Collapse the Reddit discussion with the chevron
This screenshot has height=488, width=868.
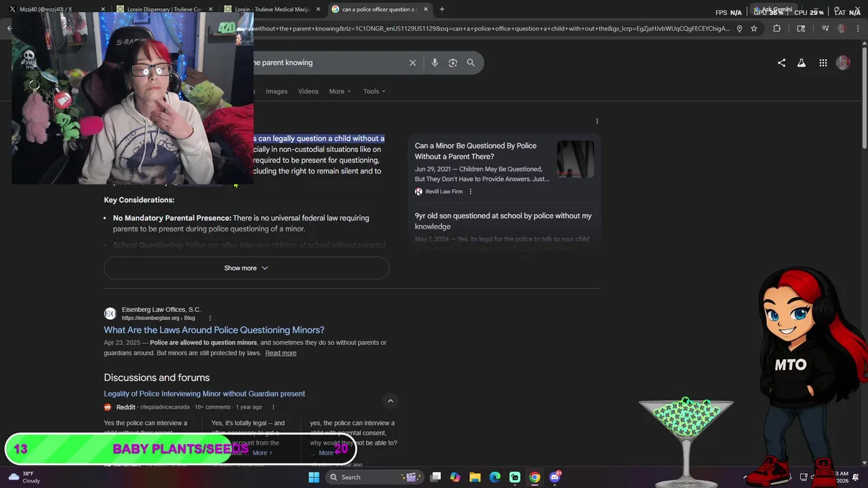391,401
